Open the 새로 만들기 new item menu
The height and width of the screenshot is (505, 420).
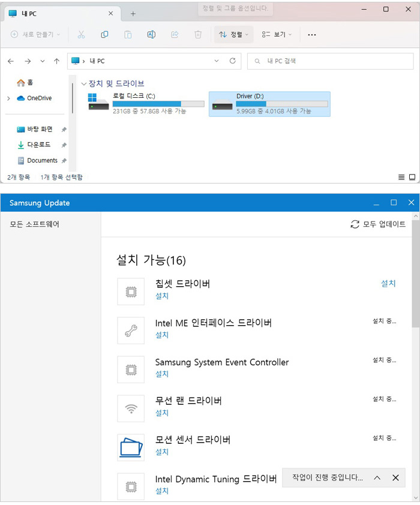point(35,34)
